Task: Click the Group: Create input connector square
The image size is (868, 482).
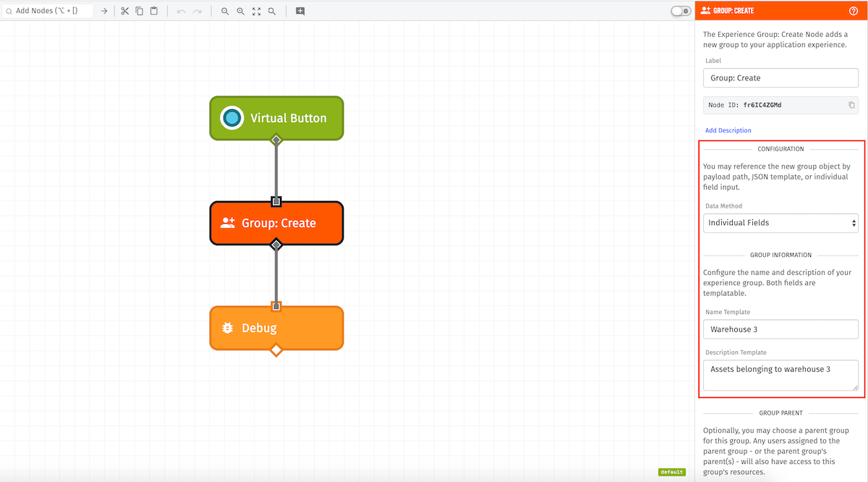Action: [276, 201]
